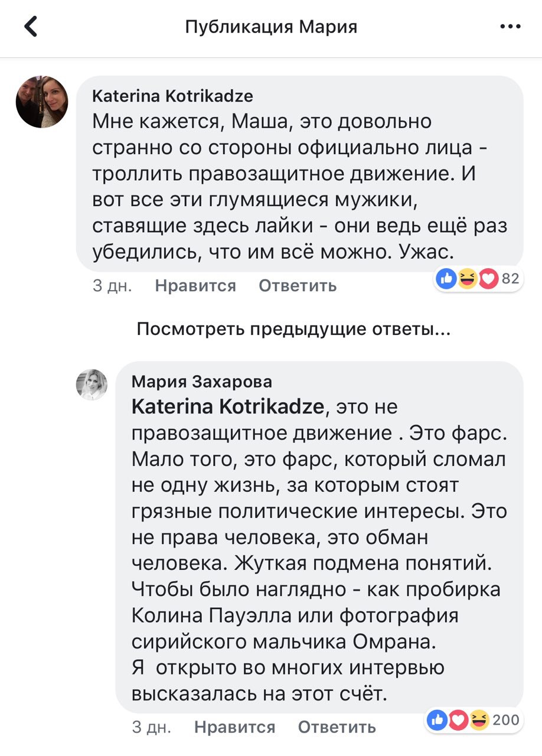Expand previous replies with Посмотреть предыдущие ответы
The height and width of the screenshot is (756, 542).
point(293,329)
